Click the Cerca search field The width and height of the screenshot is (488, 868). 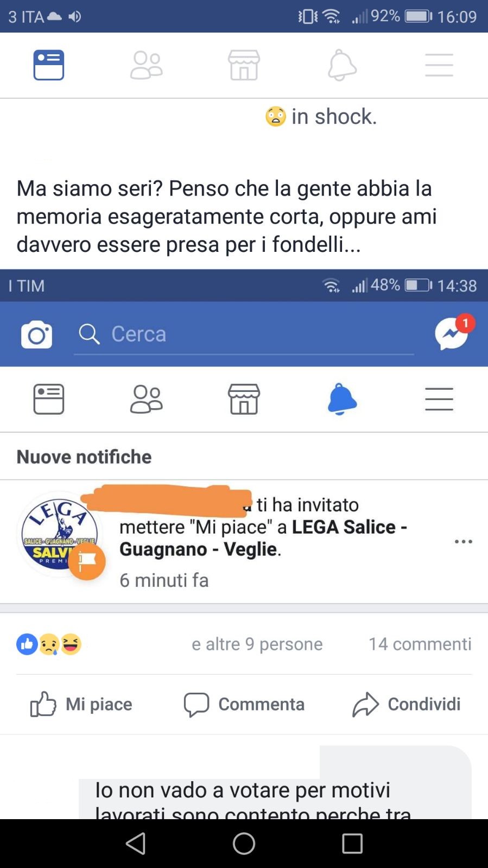(244, 335)
